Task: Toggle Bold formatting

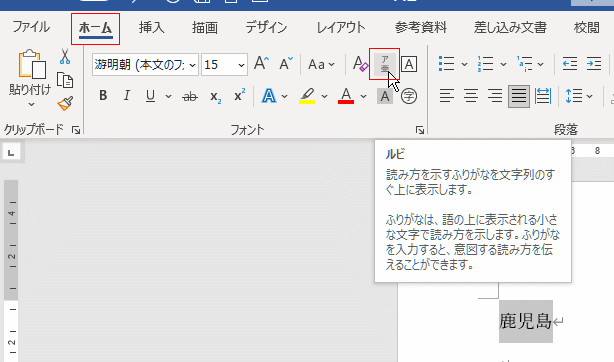Action: [103, 96]
